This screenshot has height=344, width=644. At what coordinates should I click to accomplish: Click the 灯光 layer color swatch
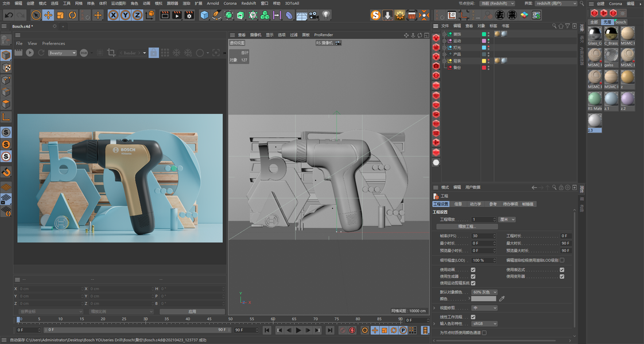[484, 48]
